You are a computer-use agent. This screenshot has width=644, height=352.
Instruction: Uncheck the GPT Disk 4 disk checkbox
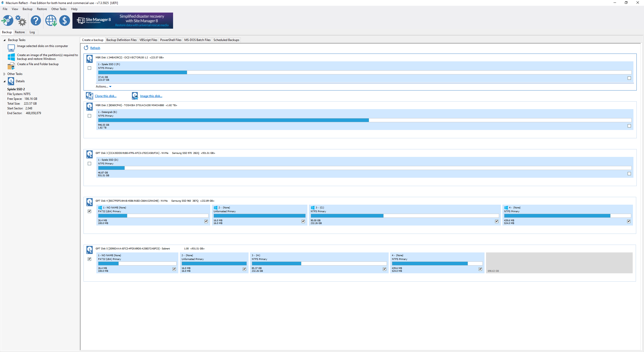coord(89,211)
